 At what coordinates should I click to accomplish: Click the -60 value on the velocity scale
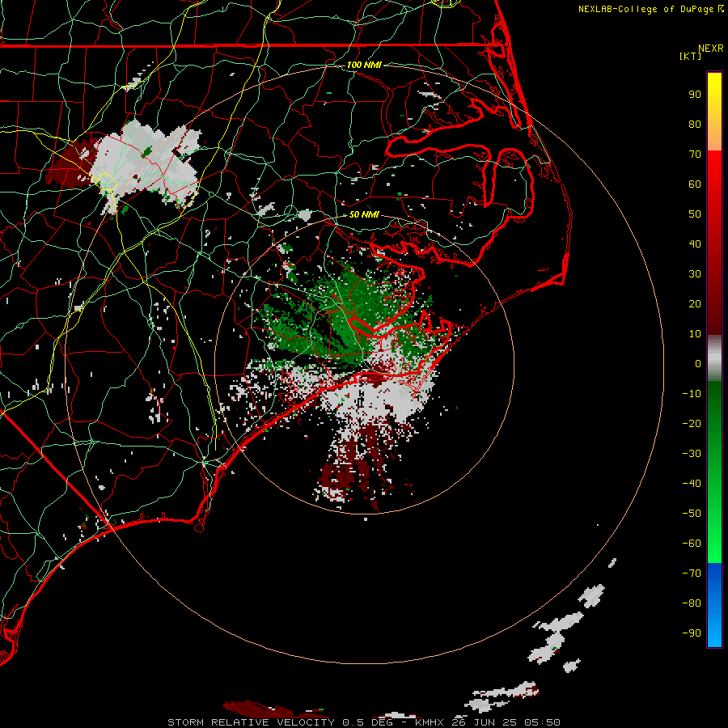click(x=692, y=544)
